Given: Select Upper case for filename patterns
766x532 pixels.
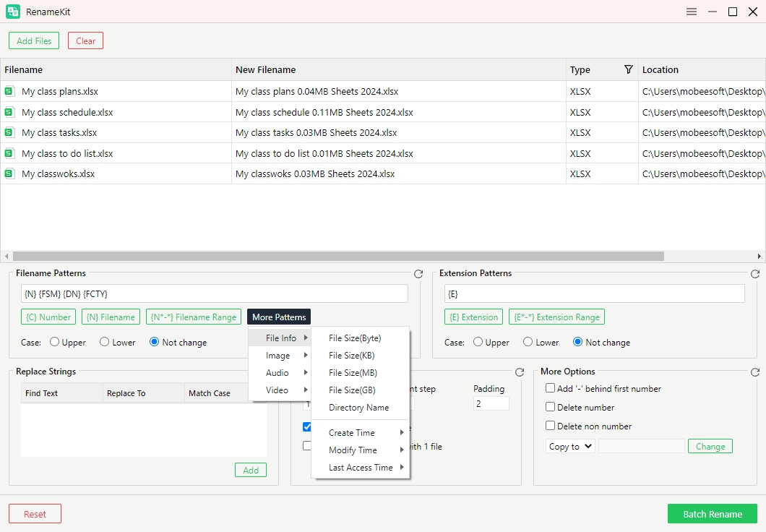Looking at the screenshot, I should point(55,342).
